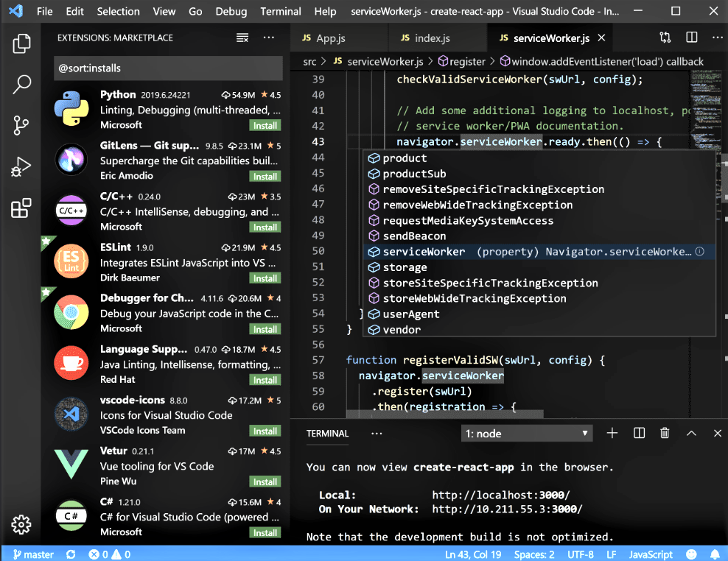Screen dimensions: 728x561
Task: Switch to the App.js tab
Action: pos(339,38)
